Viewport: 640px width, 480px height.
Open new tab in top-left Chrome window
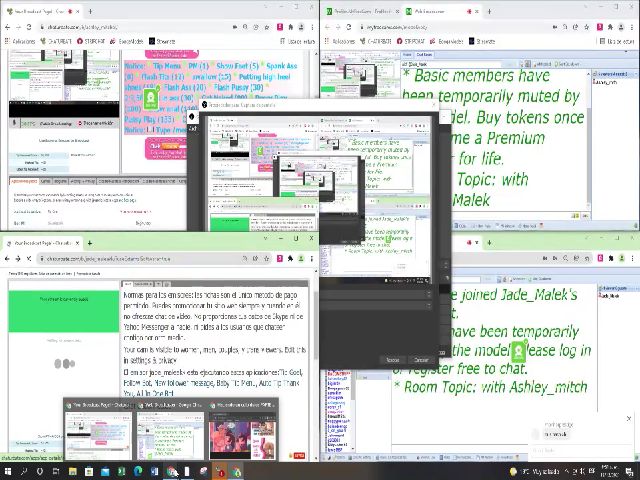pos(90,11)
